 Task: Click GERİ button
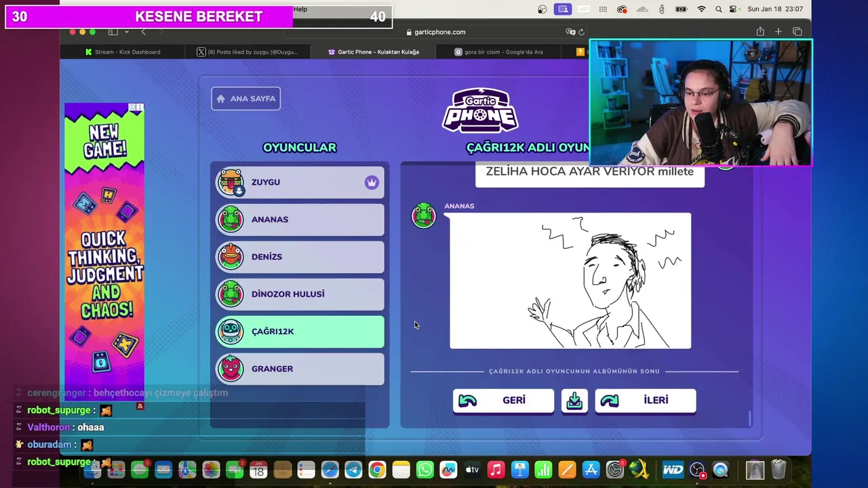[x=503, y=401]
